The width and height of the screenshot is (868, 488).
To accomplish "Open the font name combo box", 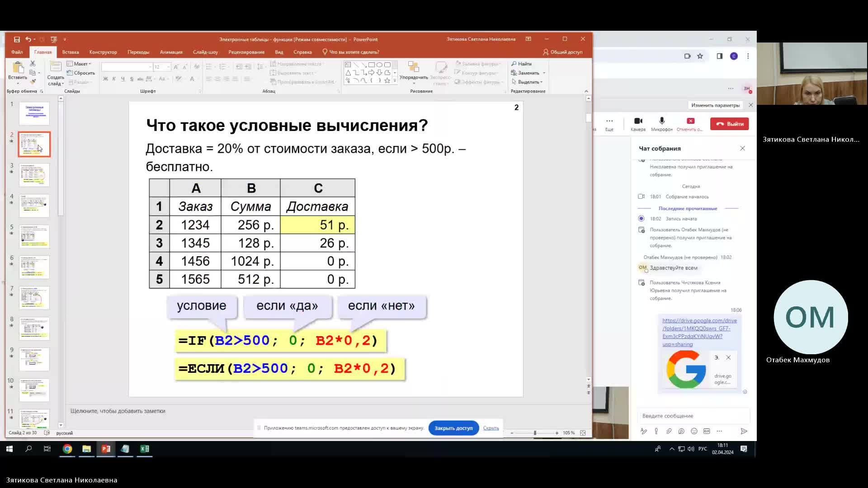I will click(x=127, y=67).
